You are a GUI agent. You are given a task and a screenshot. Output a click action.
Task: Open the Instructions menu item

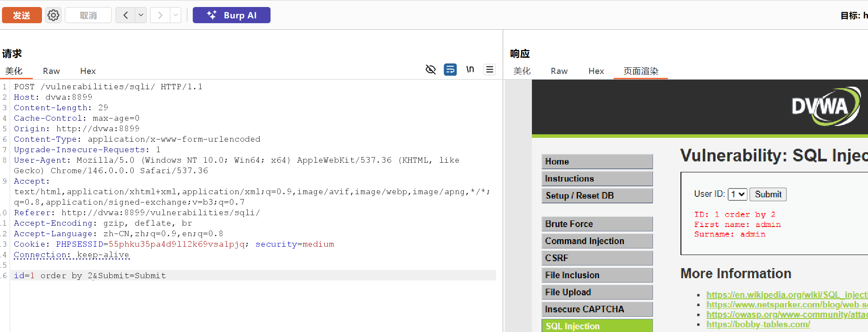[x=597, y=178]
